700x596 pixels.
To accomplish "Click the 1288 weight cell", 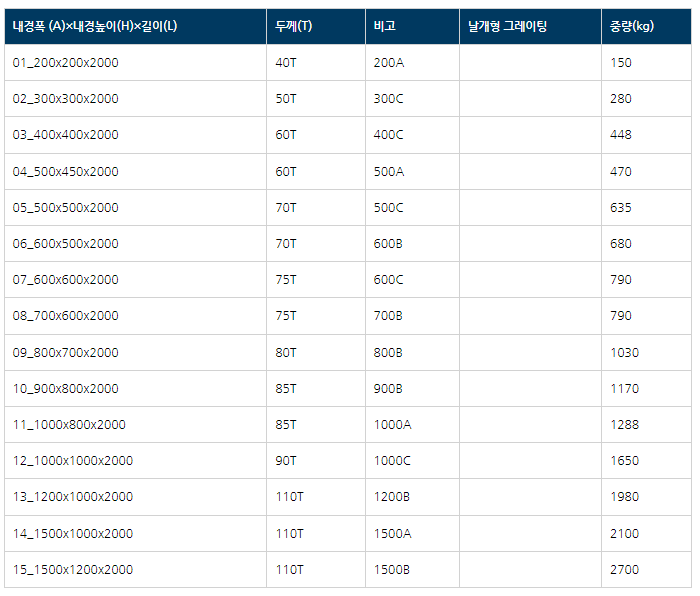I will [x=646, y=424].
